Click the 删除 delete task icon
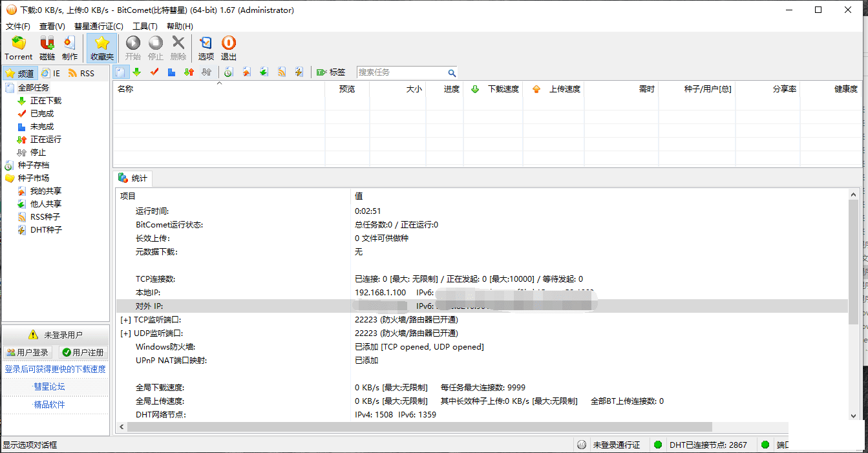Screen dimensions: 868x453 point(178,48)
